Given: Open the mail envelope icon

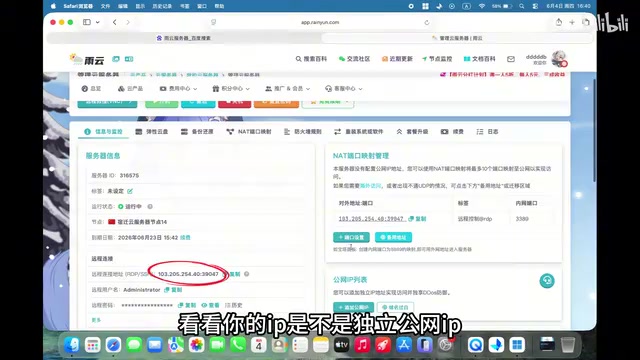Looking at the screenshot, I should point(511,59).
